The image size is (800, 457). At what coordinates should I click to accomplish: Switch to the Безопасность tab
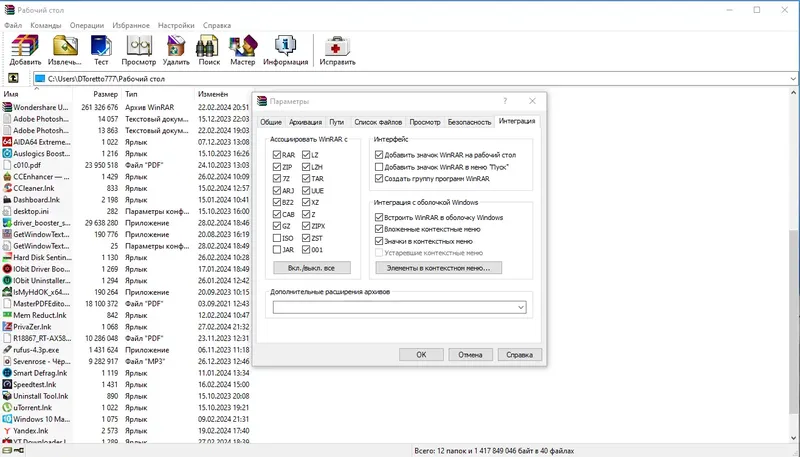[x=469, y=122]
